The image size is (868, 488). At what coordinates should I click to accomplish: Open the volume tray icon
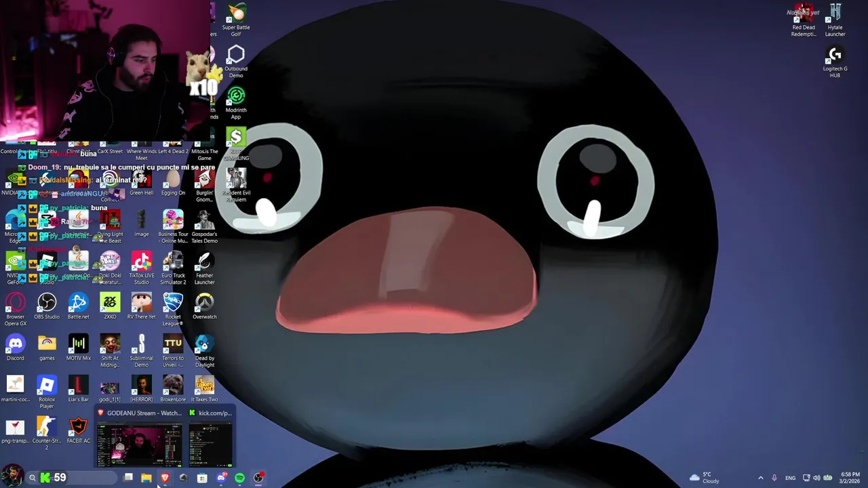pyautogui.click(x=816, y=478)
